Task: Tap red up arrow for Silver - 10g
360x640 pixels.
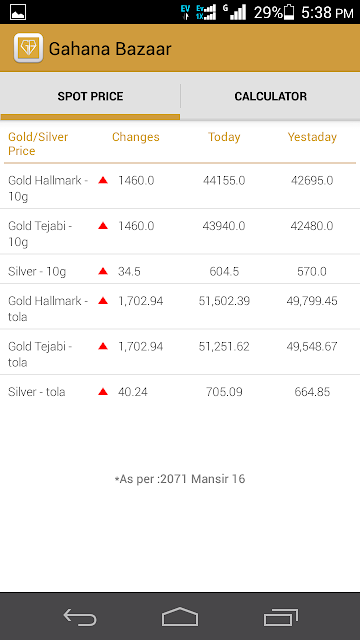Action: 103,271
